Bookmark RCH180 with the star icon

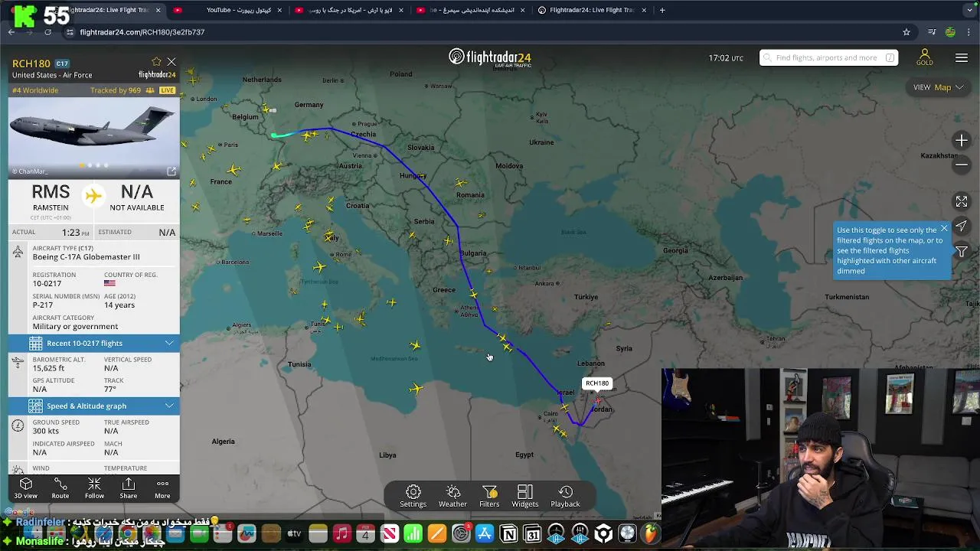[156, 62]
